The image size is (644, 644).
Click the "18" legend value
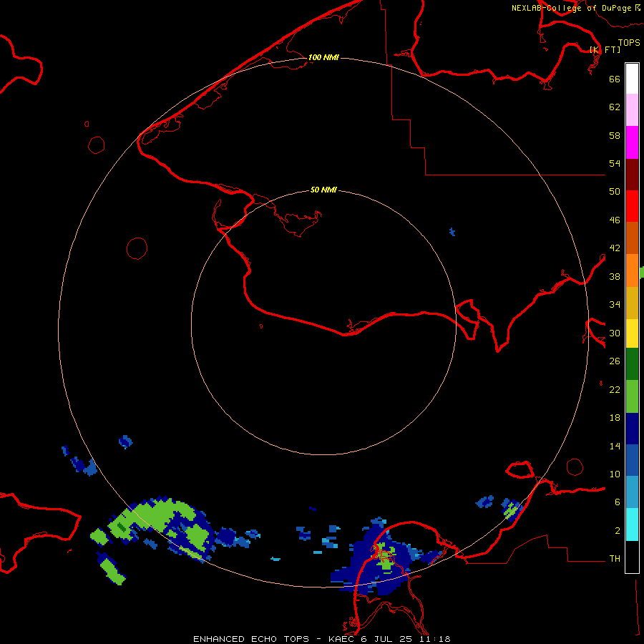point(615,418)
